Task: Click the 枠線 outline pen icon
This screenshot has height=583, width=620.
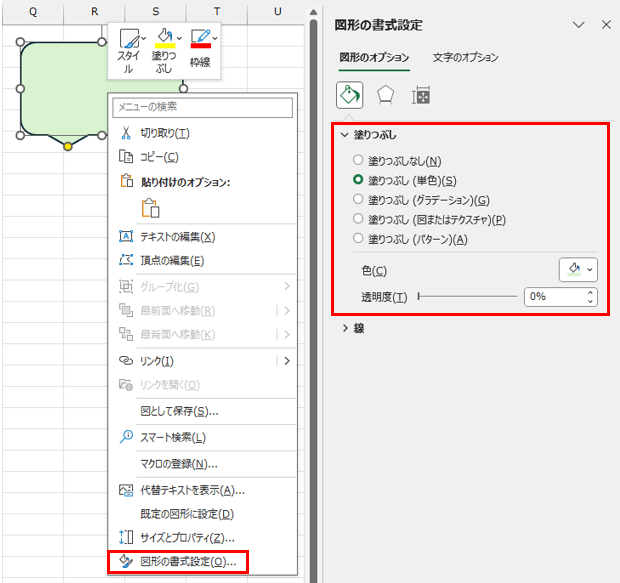Action: pos(201,38)
